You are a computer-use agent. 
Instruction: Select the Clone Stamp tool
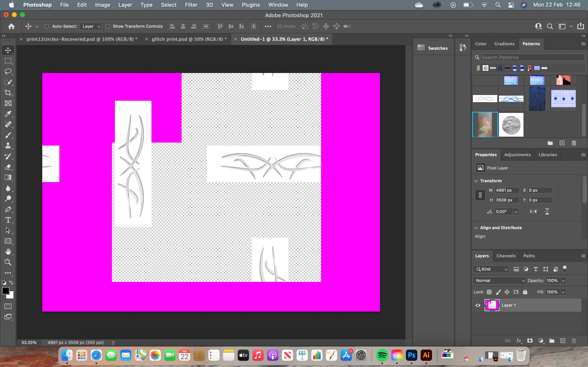8,146
